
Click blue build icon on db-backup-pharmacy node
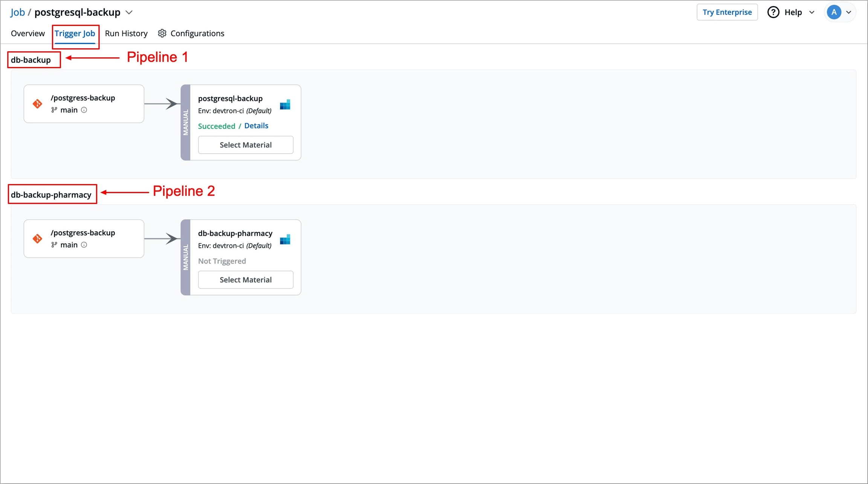285,240
